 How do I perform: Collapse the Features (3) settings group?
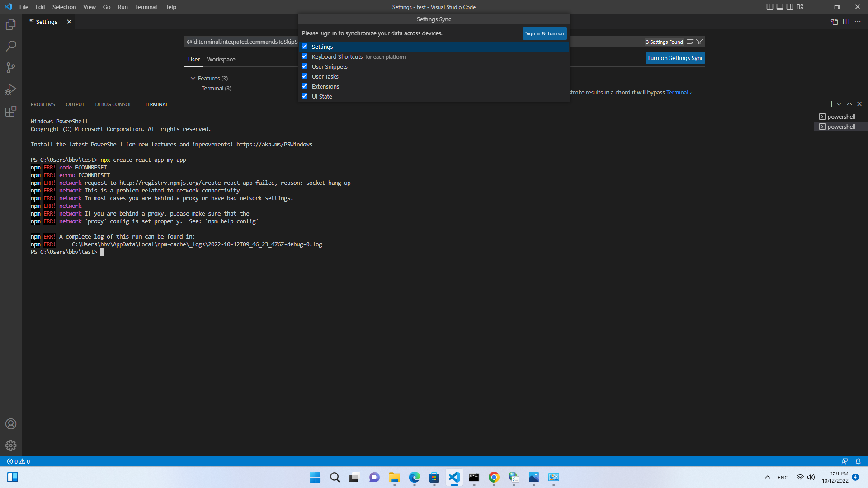point(193,78)
